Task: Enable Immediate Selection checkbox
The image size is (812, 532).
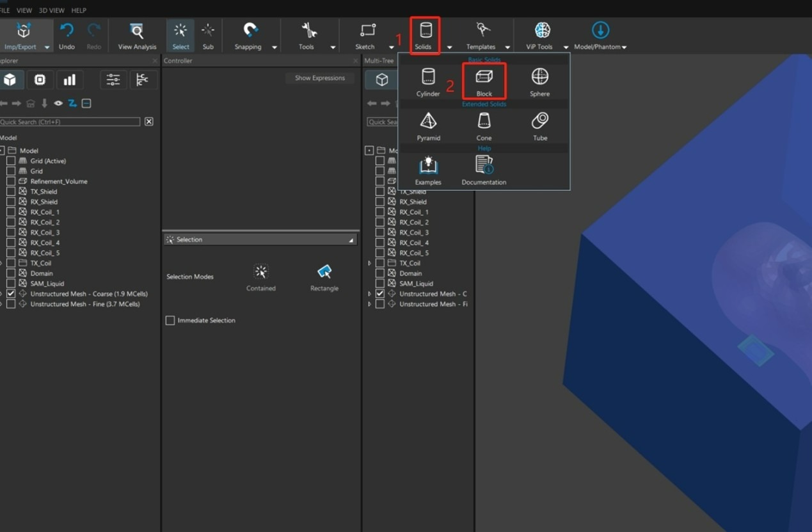Action: pos(170,320)
